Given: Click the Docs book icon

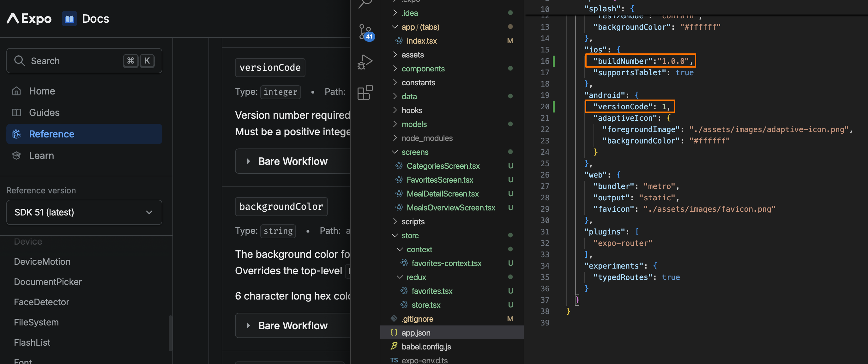Looking at the screenshot, I should click(x=69, y=19).
